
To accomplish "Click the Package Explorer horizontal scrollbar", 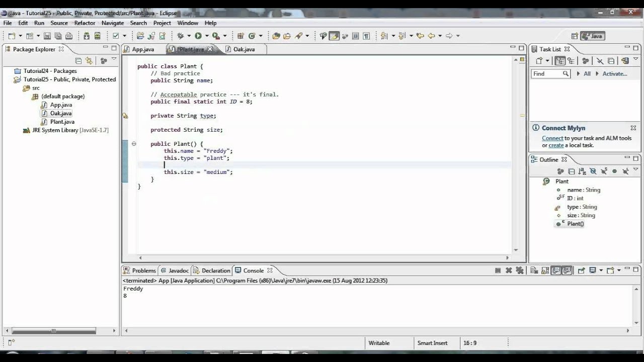I will (54, 331).
